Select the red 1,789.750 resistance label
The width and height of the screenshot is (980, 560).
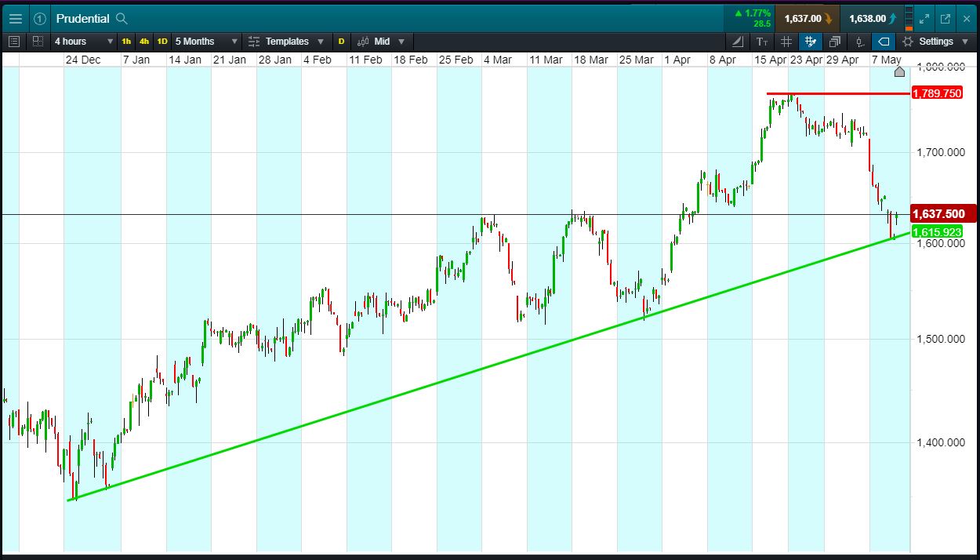click(x=937, y=93)
